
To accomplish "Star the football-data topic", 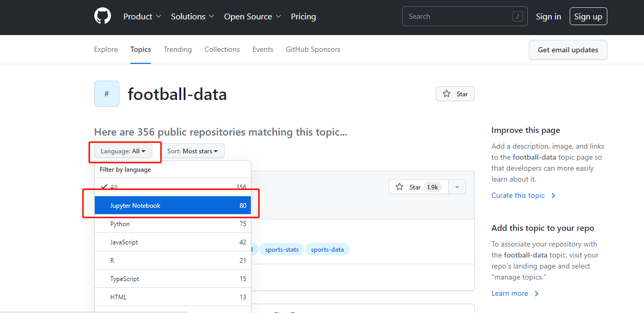I will [455, 94].
